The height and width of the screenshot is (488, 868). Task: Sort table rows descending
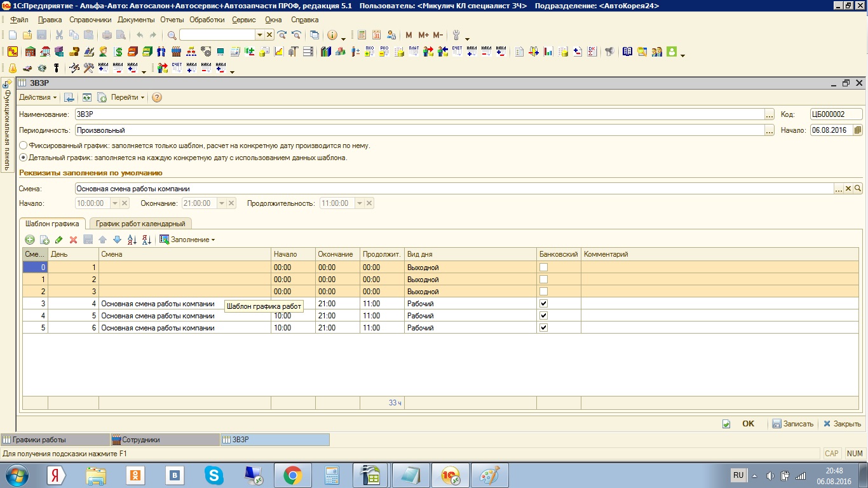tap(146, 240)
